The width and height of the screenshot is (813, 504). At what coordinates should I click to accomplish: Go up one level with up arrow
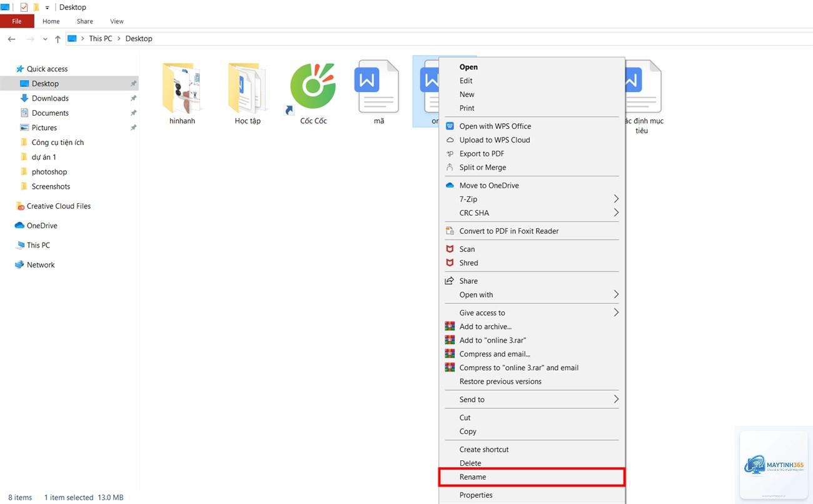pos(58,39)
